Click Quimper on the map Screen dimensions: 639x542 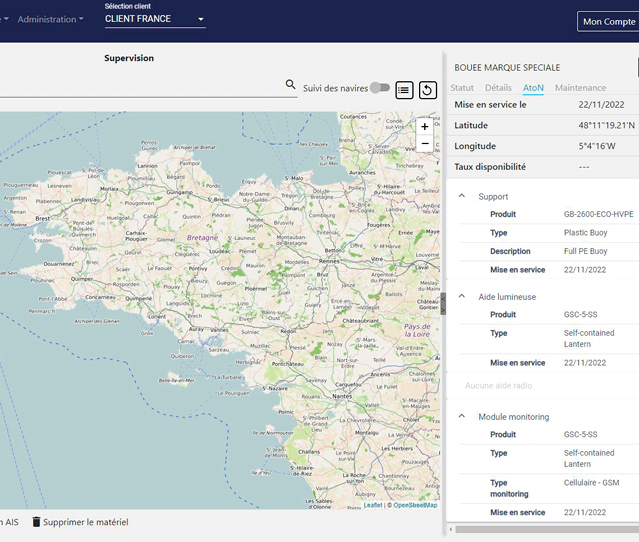(82, 279)
